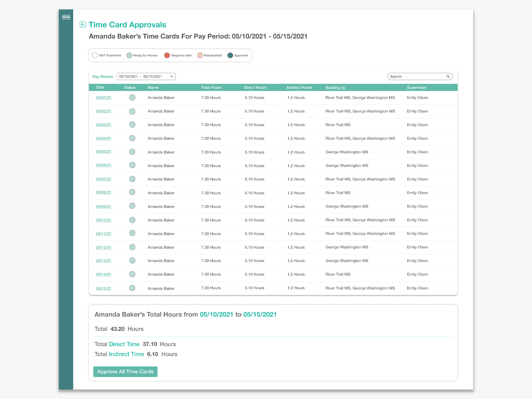This screenshot has width=532, height=399.
Task: Click the back arrow beside Time Card Approvals
Action: pyautogui.click(x=83, y=24)
